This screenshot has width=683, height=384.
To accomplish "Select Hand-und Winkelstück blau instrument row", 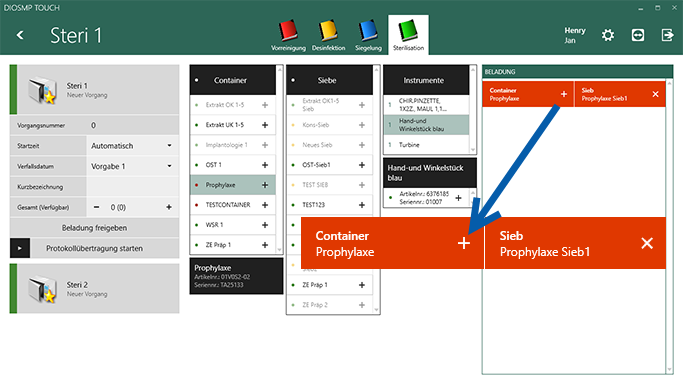I will (x=426, y=125).
